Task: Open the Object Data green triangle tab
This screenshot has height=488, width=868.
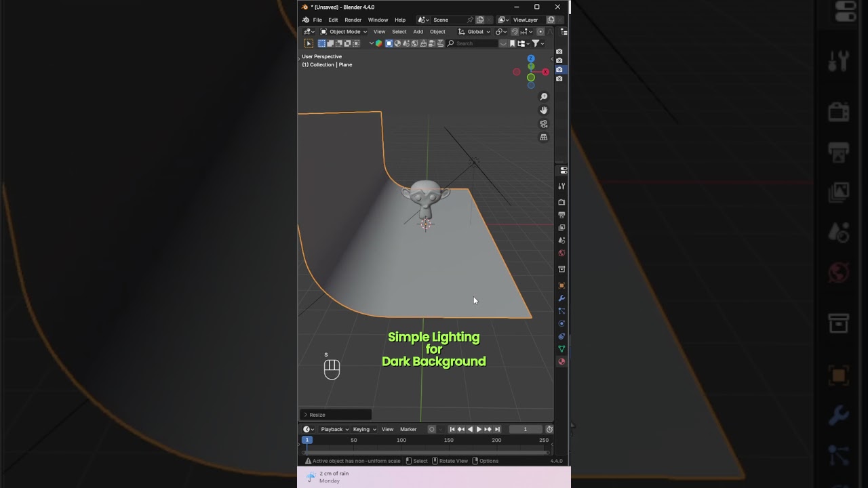Action: 561,349
